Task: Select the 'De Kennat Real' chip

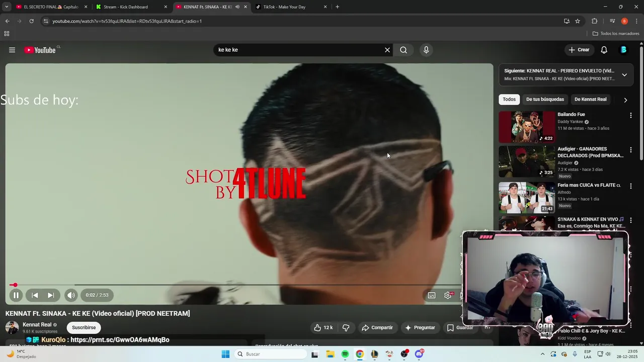Action: 590,99
